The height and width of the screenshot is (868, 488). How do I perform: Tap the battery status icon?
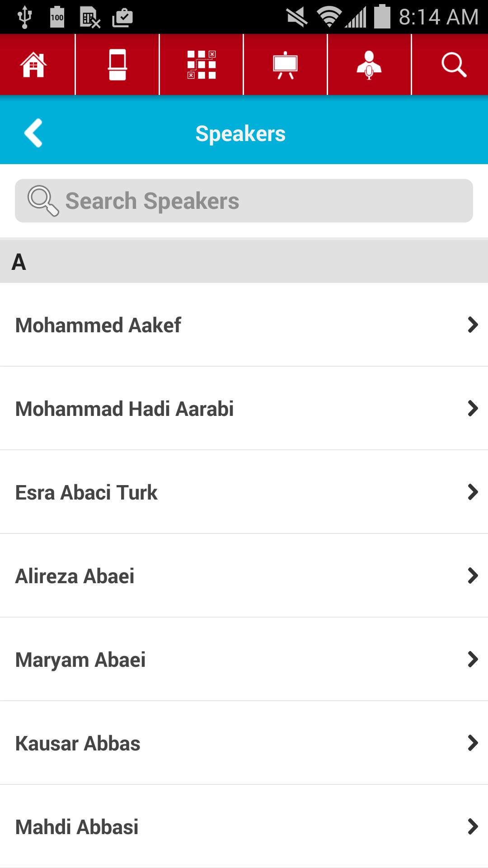click(382, 17)
